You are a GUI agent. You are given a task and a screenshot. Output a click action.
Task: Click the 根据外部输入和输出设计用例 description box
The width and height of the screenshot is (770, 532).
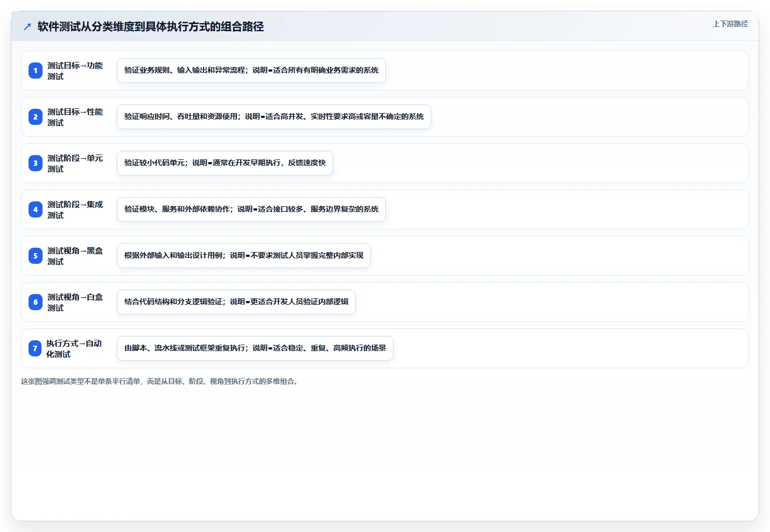tap(244, 256)
